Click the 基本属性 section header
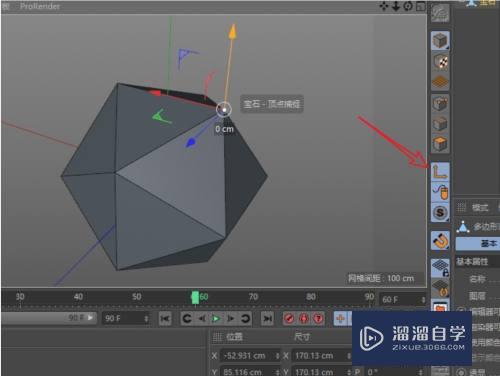The width and height of the screenshot is (500, 376). 472,261
